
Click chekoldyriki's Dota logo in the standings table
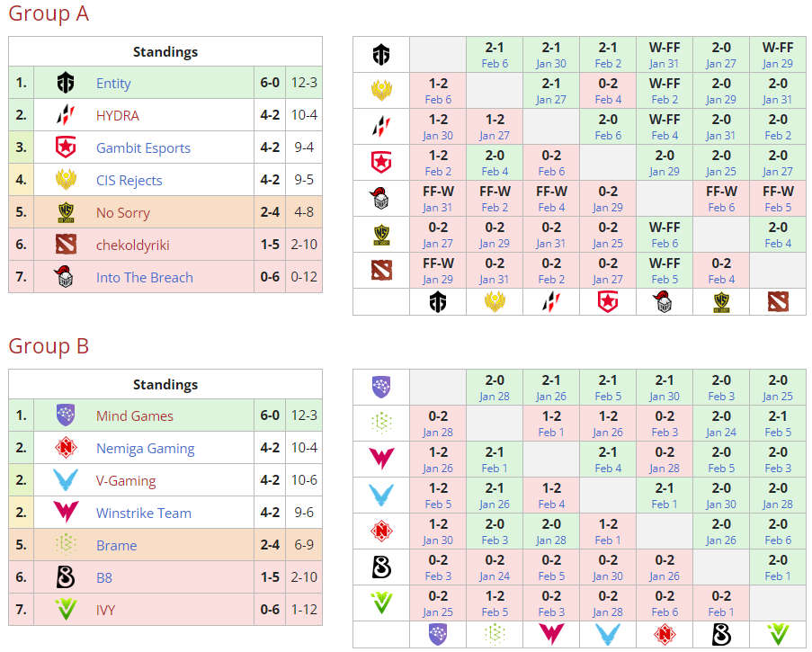(x=66, y=246)
